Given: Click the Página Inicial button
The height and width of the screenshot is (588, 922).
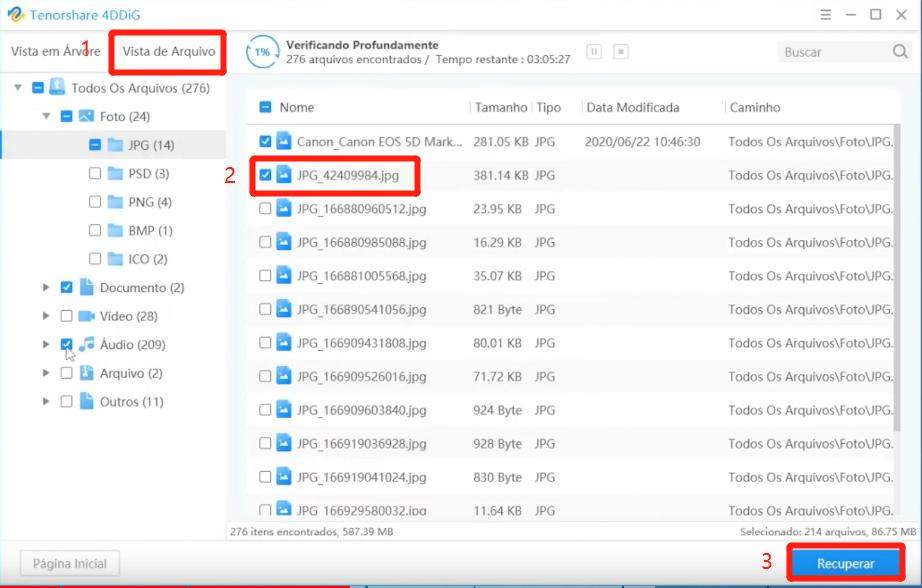Looking at the screenshot, I should coord(70,563).
